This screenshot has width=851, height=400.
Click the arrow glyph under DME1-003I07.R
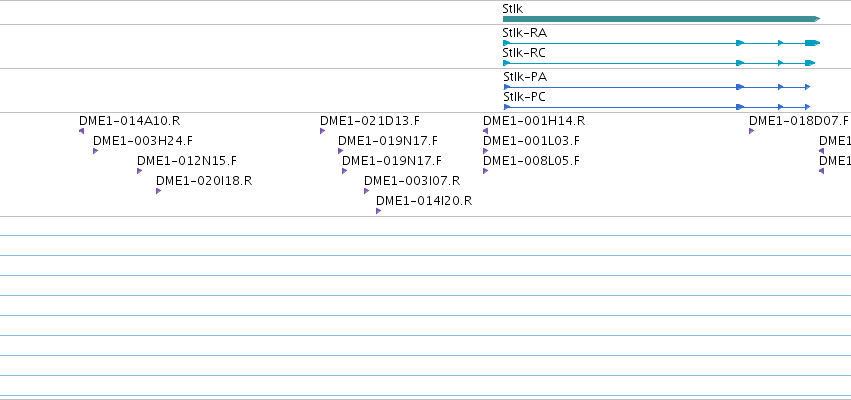coord(366,191)
